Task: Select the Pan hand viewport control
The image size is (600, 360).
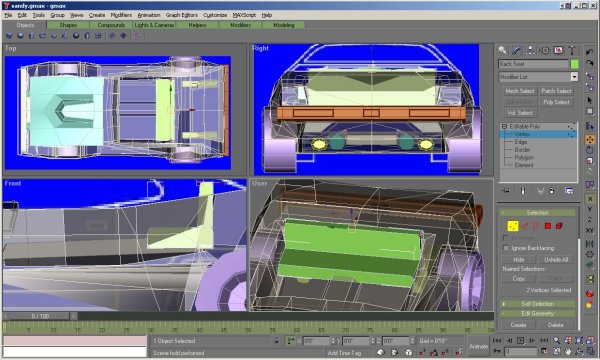Action: point(568,351)
